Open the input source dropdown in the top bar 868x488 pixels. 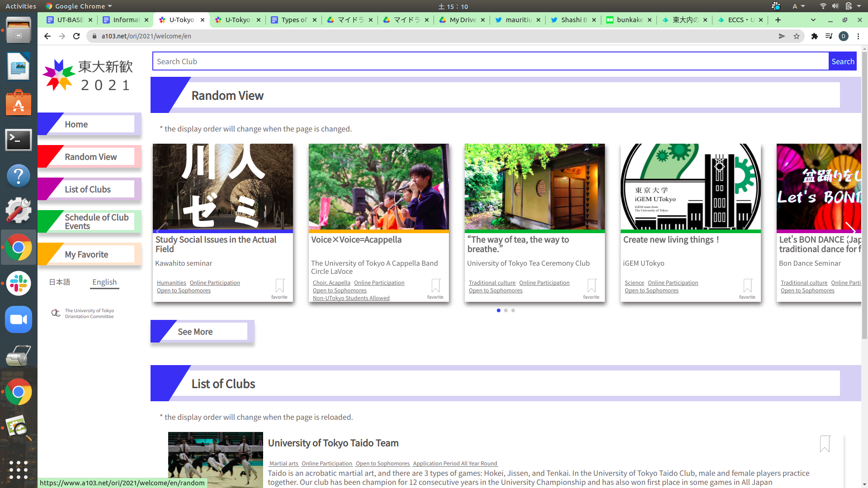(798, 6)
